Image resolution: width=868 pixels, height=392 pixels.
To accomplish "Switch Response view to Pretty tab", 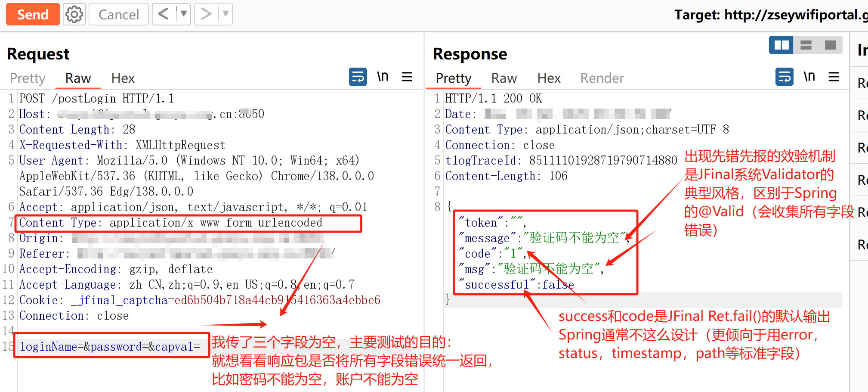I will coord(454,78).
